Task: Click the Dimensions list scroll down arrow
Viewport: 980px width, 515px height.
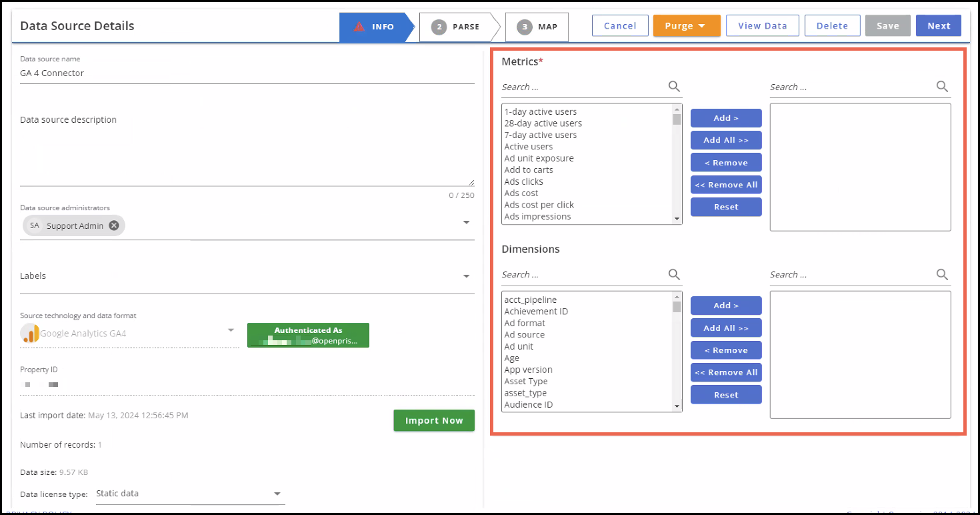Action: pos(677,406)
